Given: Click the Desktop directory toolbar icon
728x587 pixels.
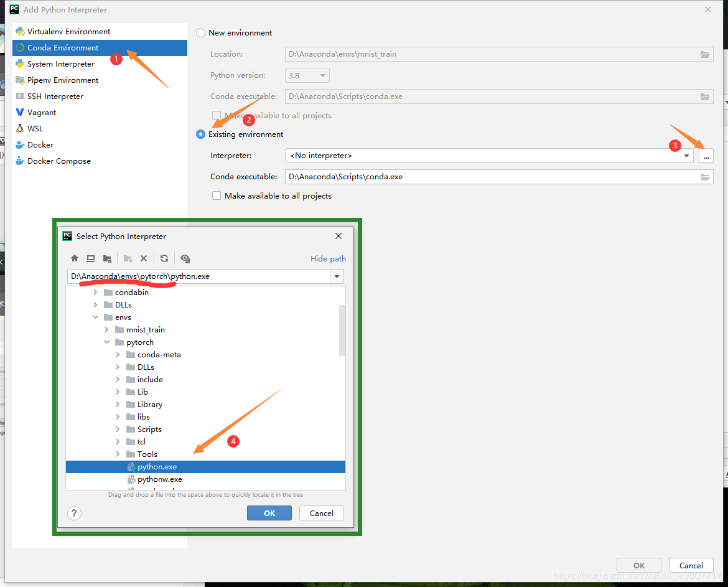Looking at the screenshot, I should (91, 259).
